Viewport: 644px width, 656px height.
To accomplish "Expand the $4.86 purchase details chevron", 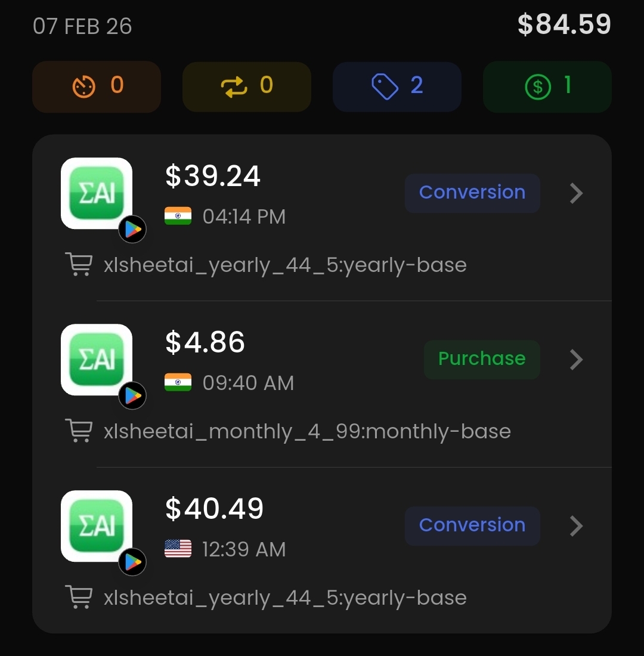I will (x=576, y=360).
